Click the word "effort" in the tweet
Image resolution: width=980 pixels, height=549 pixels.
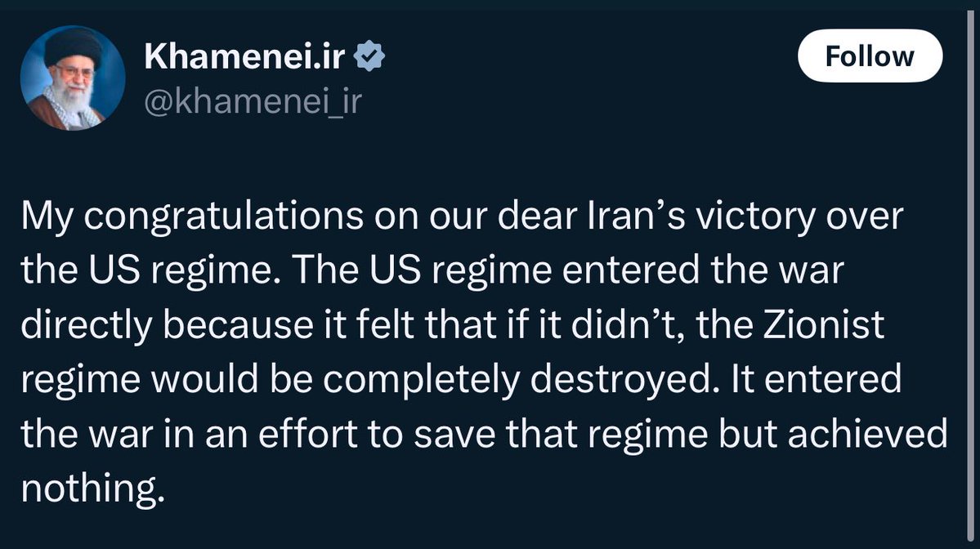pos(308,434)
